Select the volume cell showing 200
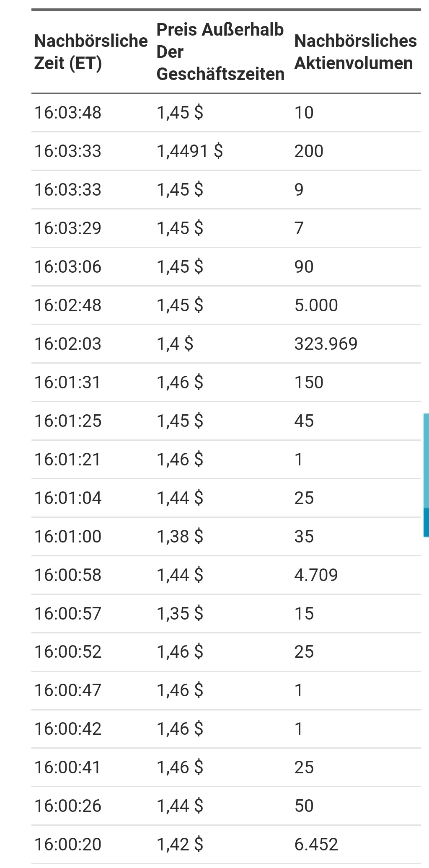The image size is (429, 868). point(309,151)
